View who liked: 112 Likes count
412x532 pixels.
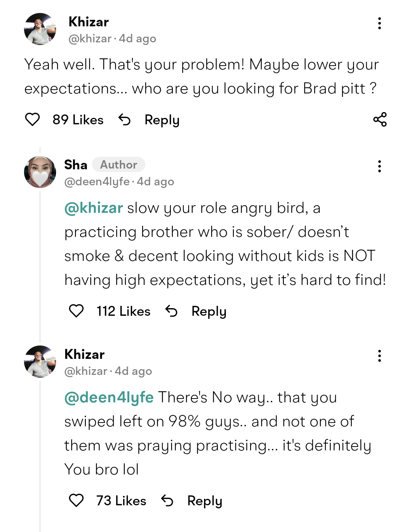pyautogui.click(x=123, y=311)
